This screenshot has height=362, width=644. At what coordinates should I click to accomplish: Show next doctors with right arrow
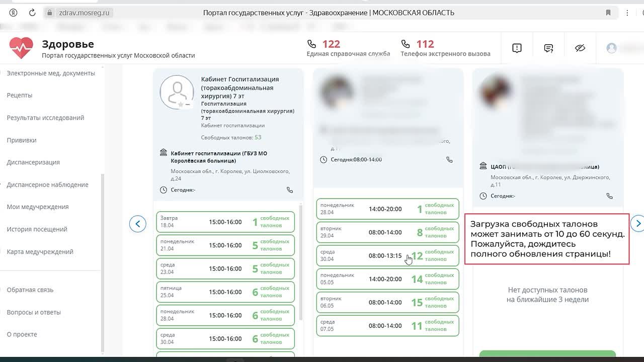pos(638,223)
